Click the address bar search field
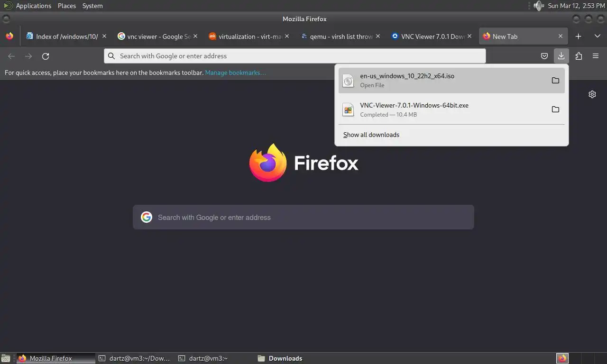 [x=295, y=56]
